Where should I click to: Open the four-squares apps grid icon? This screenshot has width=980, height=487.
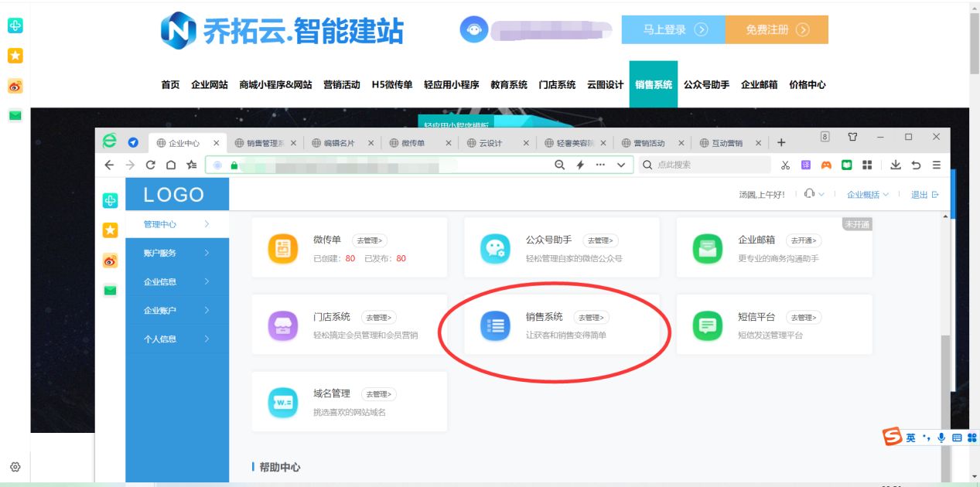tap(867, 165)
